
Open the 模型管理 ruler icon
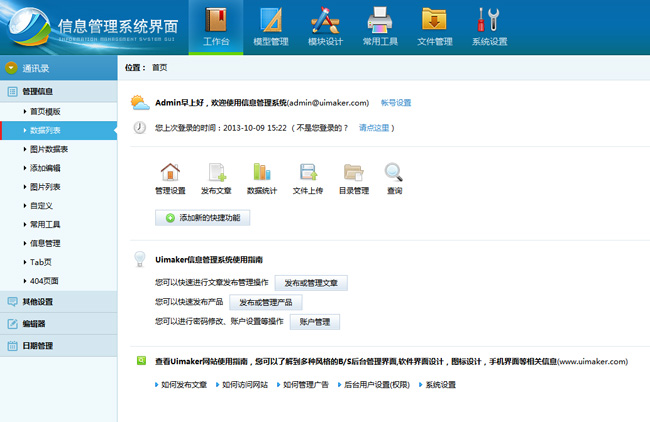tap(271, 20)
